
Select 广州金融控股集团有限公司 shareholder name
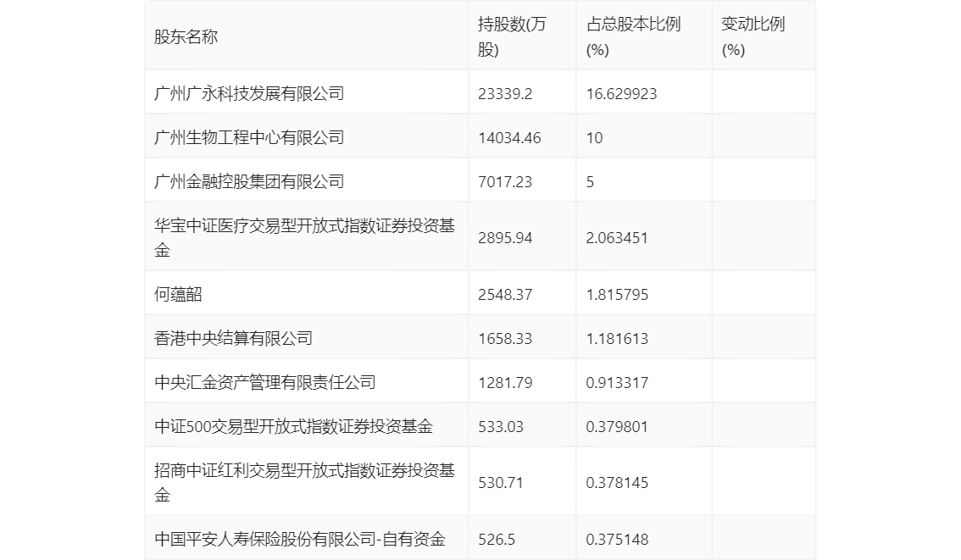pos(249,182)
